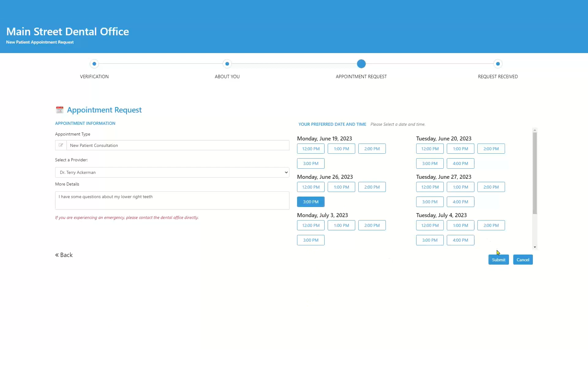Deselect the highlighted 3:00 PM June 26 slot
588x368 pixels.
(311, 202)
